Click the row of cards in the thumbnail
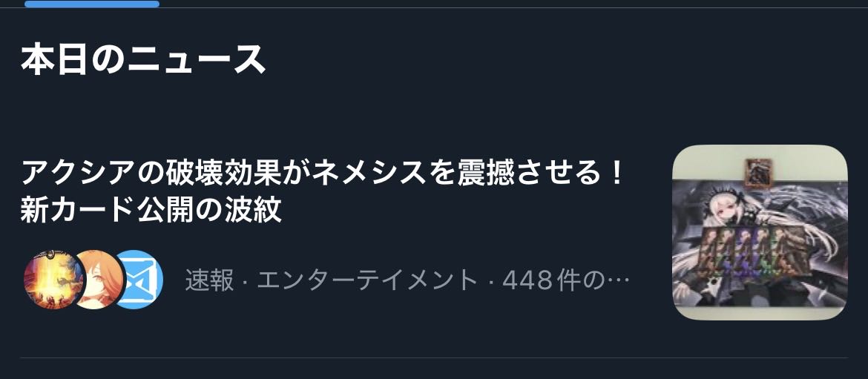This screenshot has height=379, width=868. [x=754, y=251]
